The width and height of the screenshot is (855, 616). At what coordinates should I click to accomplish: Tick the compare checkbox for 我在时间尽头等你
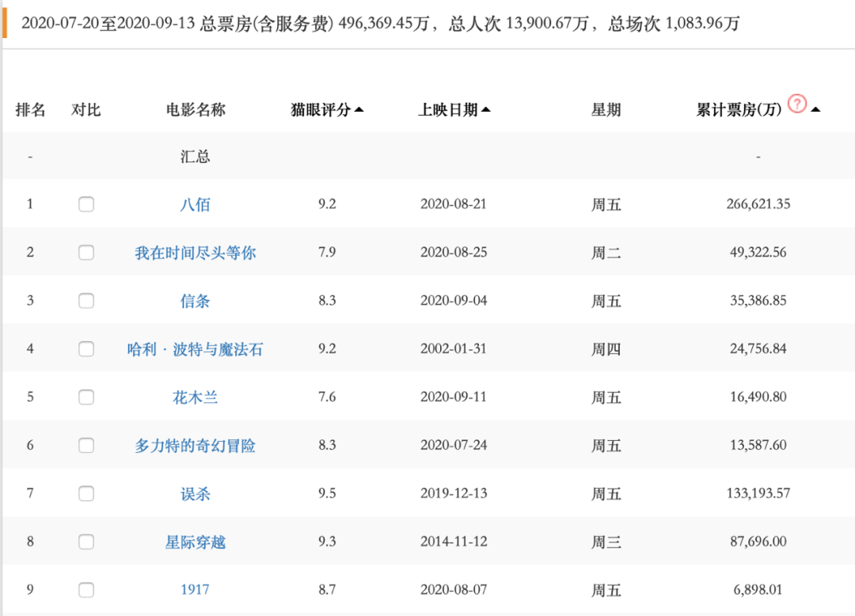point(86,253)
